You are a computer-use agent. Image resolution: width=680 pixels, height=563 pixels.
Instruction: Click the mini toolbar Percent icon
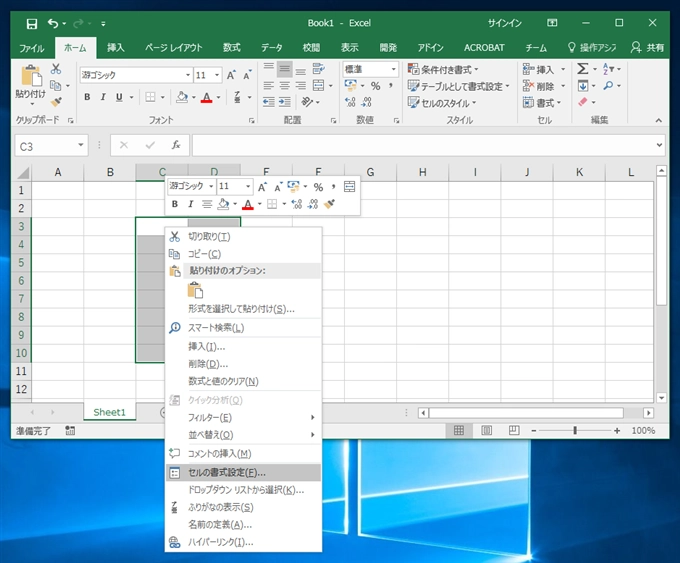point(318,187)
